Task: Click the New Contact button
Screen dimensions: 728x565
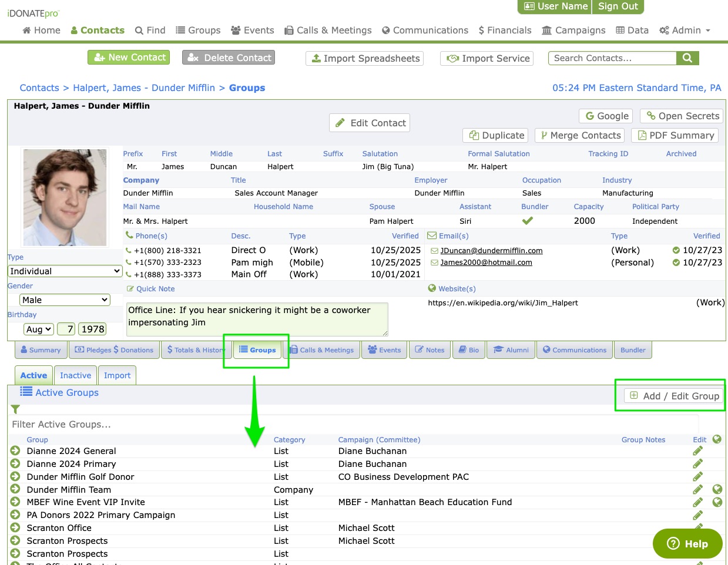Action: pos(129,58)
